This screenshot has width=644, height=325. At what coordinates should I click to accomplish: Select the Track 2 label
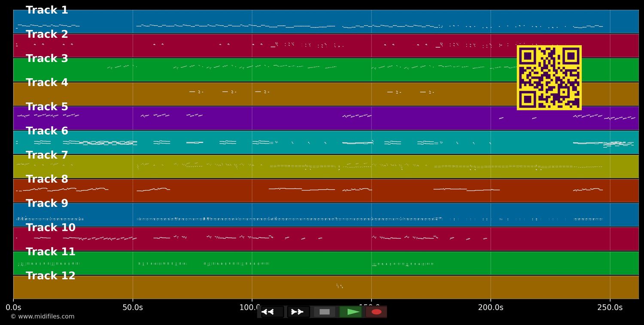[47, 34]
